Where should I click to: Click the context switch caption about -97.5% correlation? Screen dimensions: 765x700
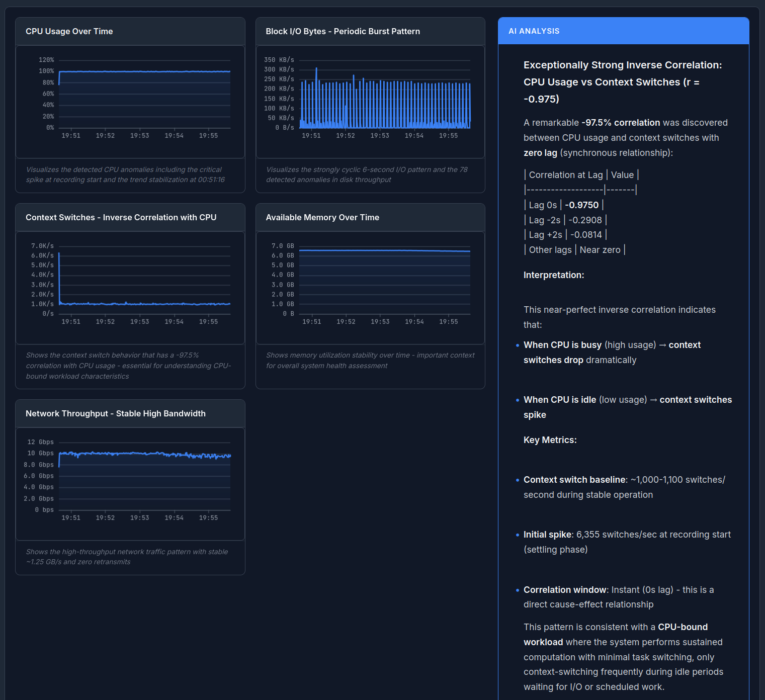(x=128, y=366)
